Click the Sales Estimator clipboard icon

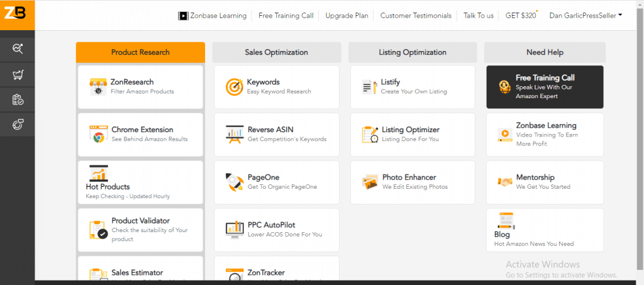coord(99,274)
